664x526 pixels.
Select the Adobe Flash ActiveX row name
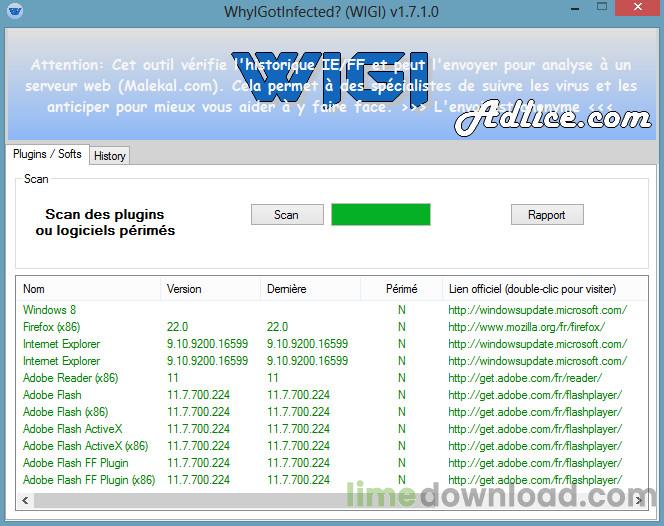pyautogui.click(x=72, y=429)
